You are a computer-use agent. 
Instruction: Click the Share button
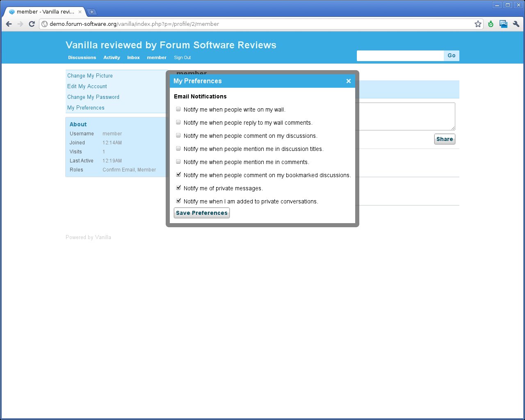coord(445,139)
